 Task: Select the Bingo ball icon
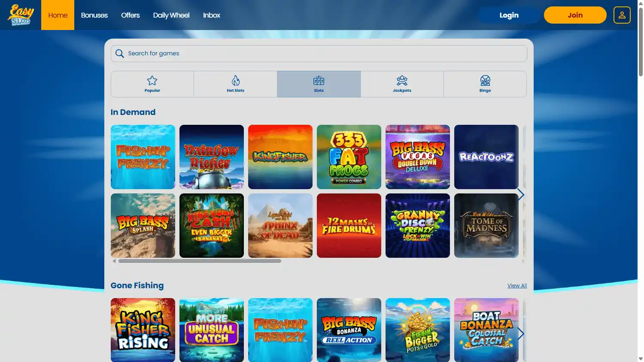tap(485, 81)
